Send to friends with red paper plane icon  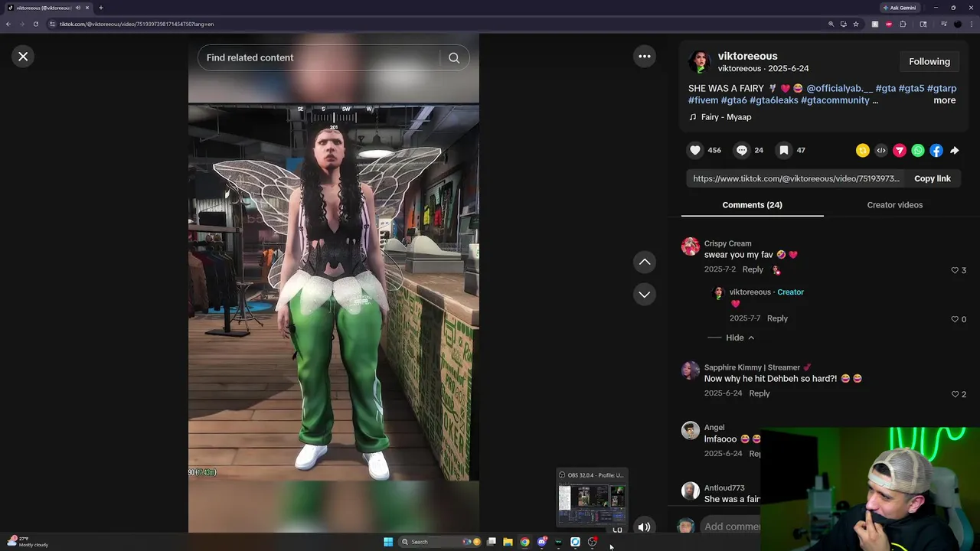click(x=900, y=151)
